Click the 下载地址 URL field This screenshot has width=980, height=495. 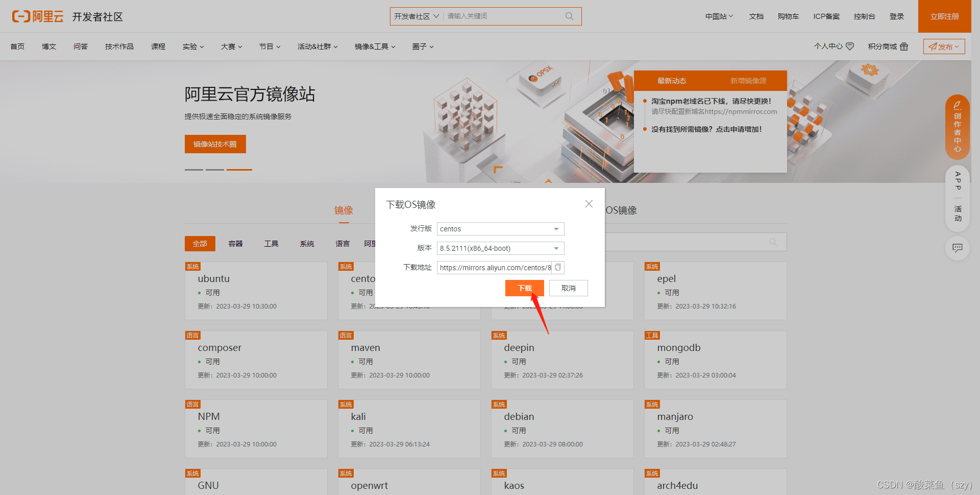pyautogui.click(x=495, y=268)
